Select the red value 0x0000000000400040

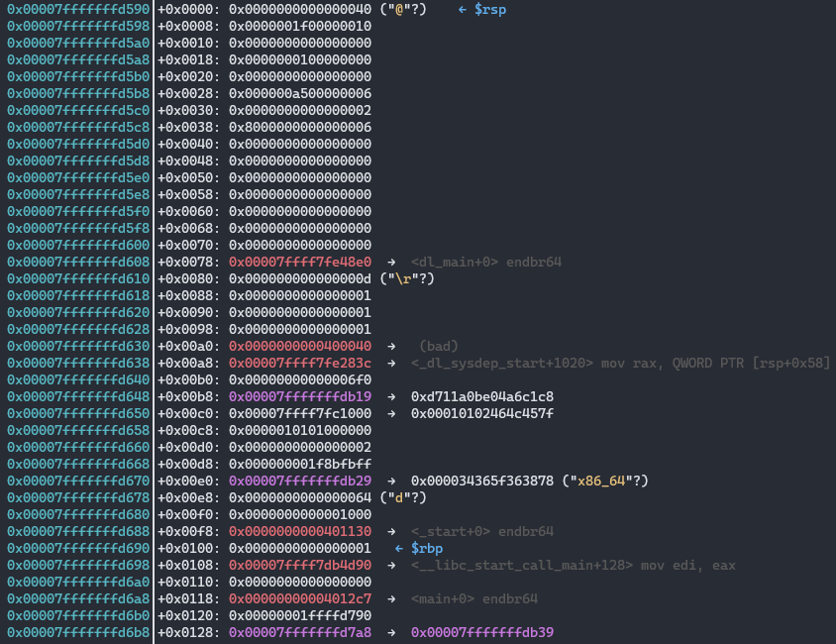click(300, 346)
